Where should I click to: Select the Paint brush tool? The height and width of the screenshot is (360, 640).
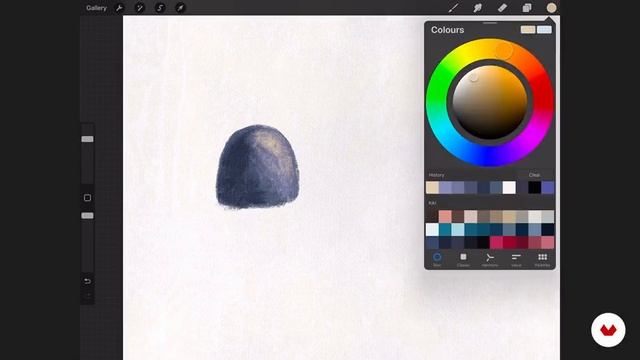tap(453, 8)
